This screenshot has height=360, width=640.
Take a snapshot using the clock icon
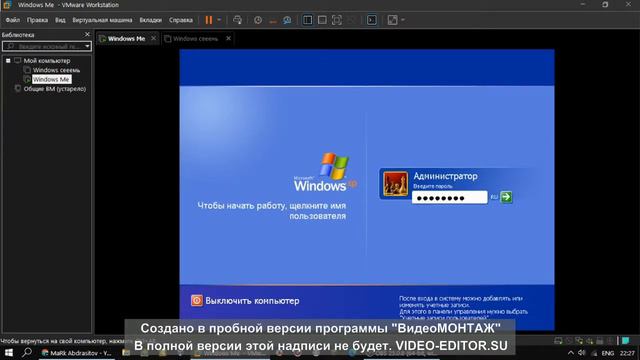258,20
